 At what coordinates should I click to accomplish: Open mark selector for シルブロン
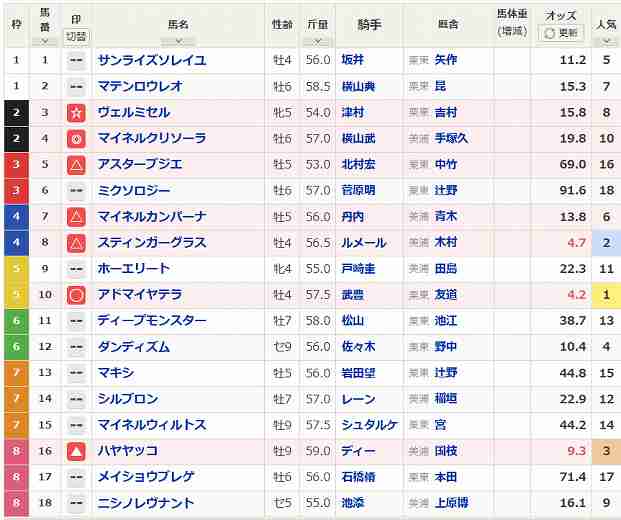[x=76, y=399]
